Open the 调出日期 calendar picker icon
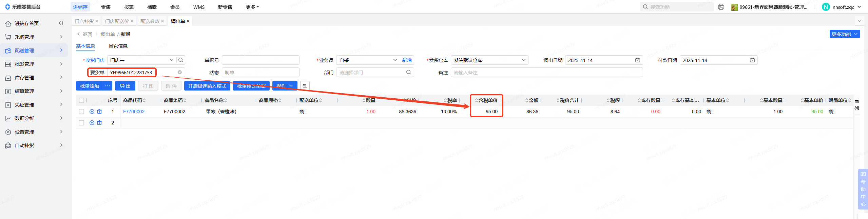The height and width of the screenshot is (219, 868). (638, 60)
